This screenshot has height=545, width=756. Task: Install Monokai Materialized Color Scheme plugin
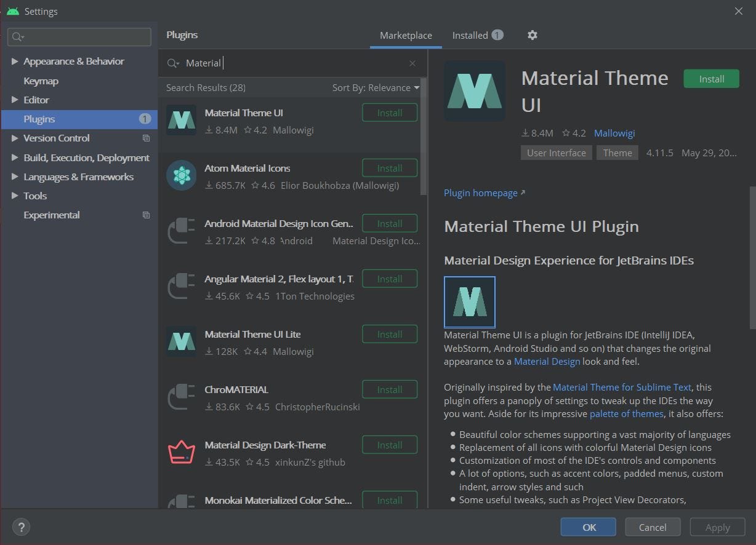390,499
